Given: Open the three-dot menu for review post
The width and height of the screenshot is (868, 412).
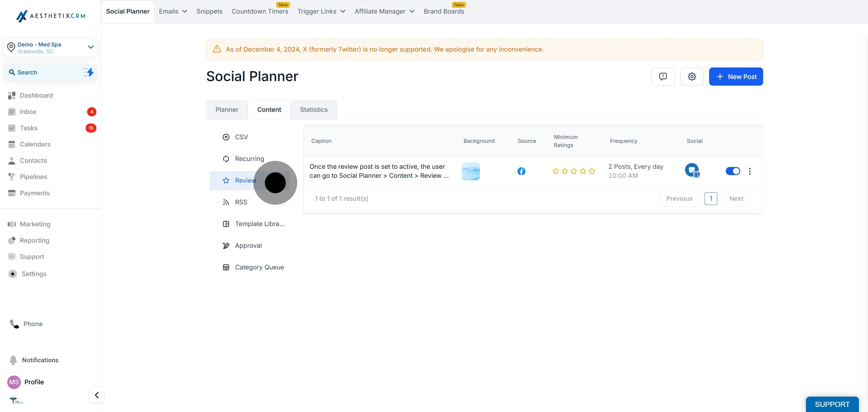Looking at the screenshot, I should click(749, 171).
